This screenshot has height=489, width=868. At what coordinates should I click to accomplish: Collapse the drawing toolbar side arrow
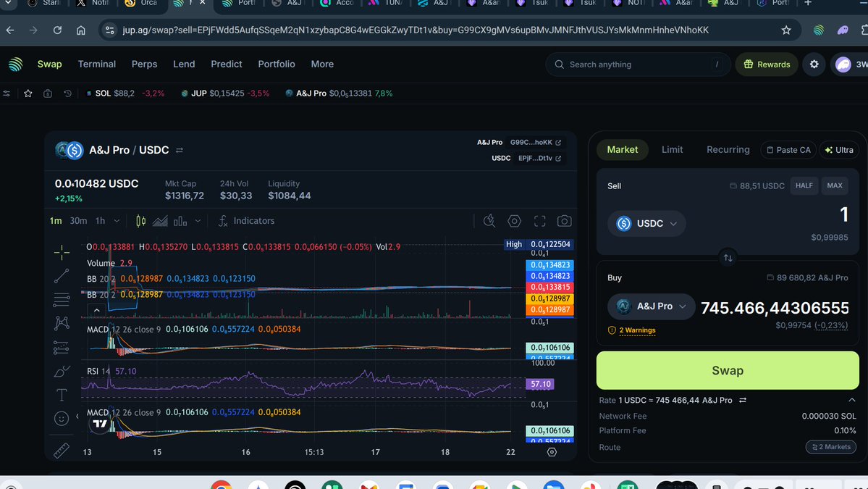pos(77,416)
